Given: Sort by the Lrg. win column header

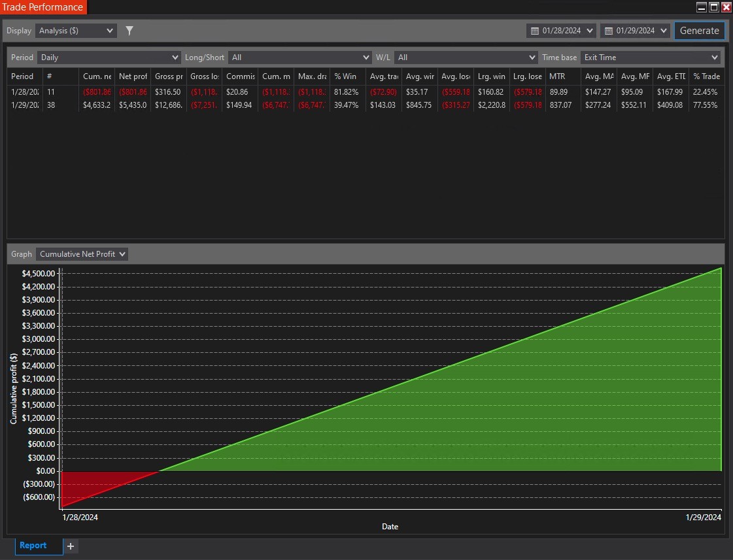Looking at the screenshot, I should 491,76.
